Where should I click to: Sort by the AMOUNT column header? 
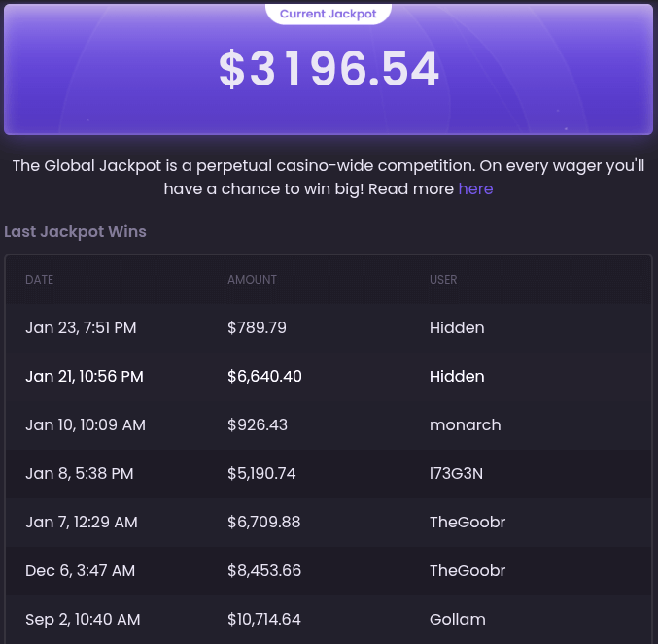pos(252,280)
